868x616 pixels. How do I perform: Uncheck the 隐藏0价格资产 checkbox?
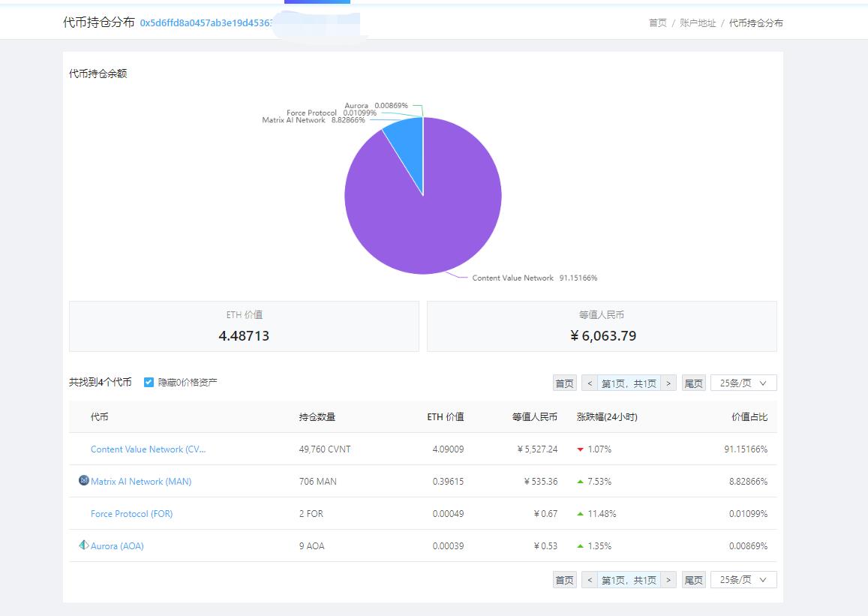pyautogui.click(x=149, y=383)
